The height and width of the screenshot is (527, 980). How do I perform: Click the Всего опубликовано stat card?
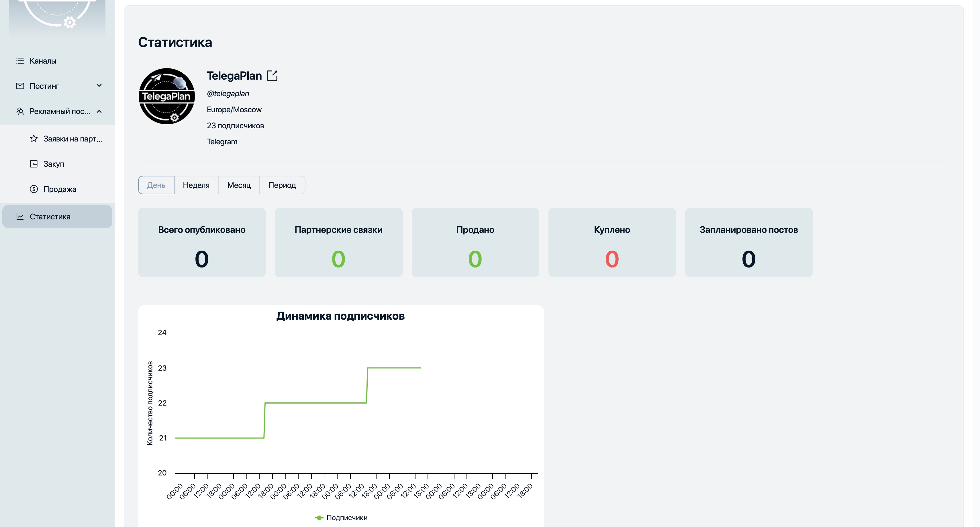tap(202, 243)
